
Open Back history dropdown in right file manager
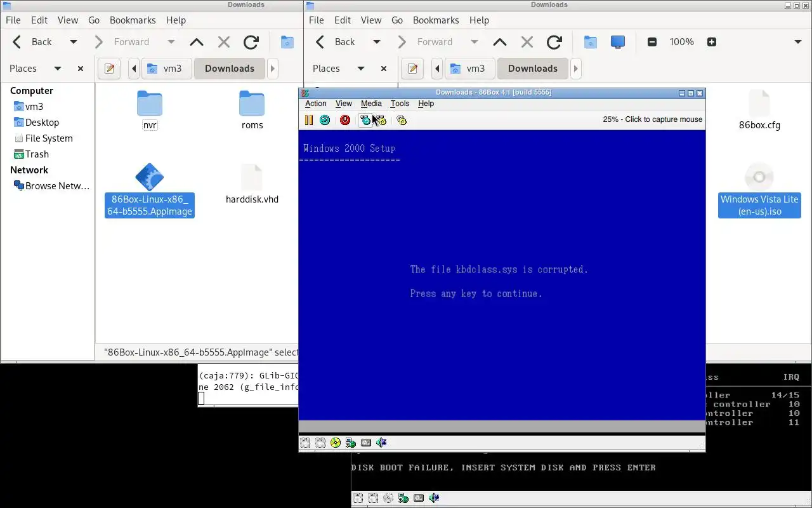[x=377, y=42]
